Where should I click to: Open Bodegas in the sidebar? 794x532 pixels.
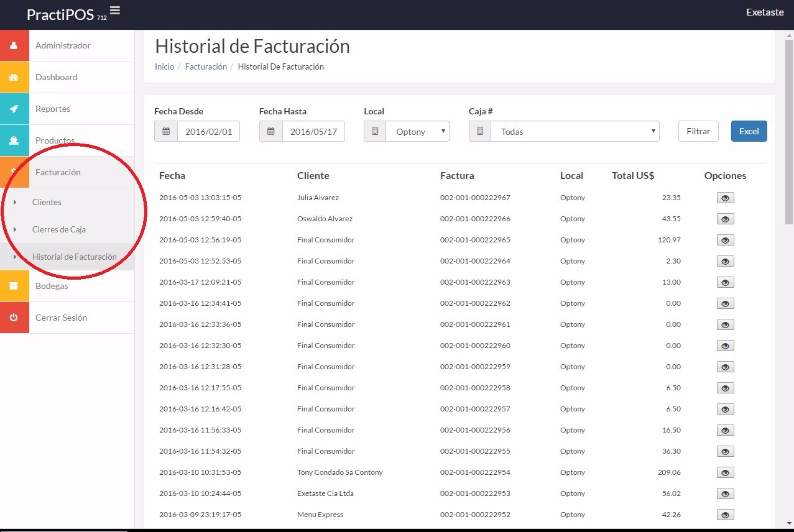click(x=67, y=286)
